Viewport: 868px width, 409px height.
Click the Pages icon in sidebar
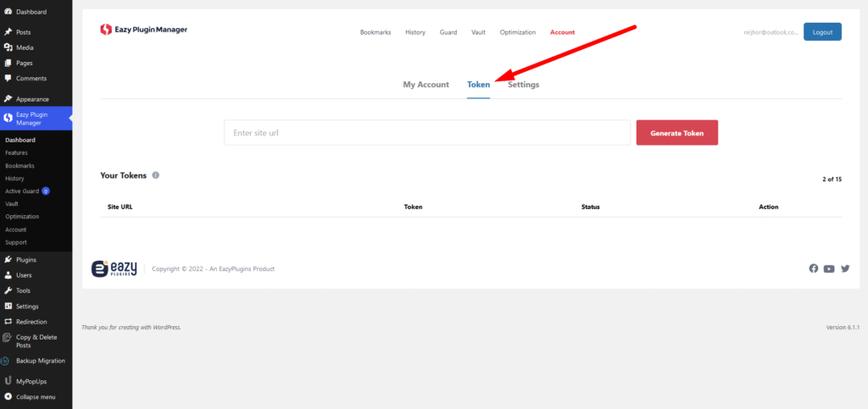[8, 63]
